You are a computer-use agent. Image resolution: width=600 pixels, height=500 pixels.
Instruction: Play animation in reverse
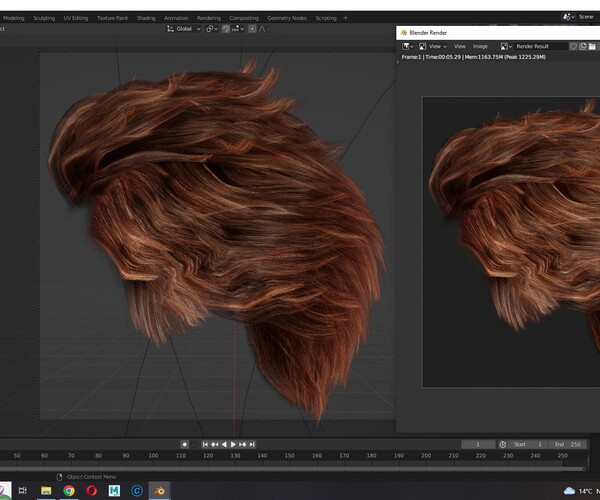(224, 444)
